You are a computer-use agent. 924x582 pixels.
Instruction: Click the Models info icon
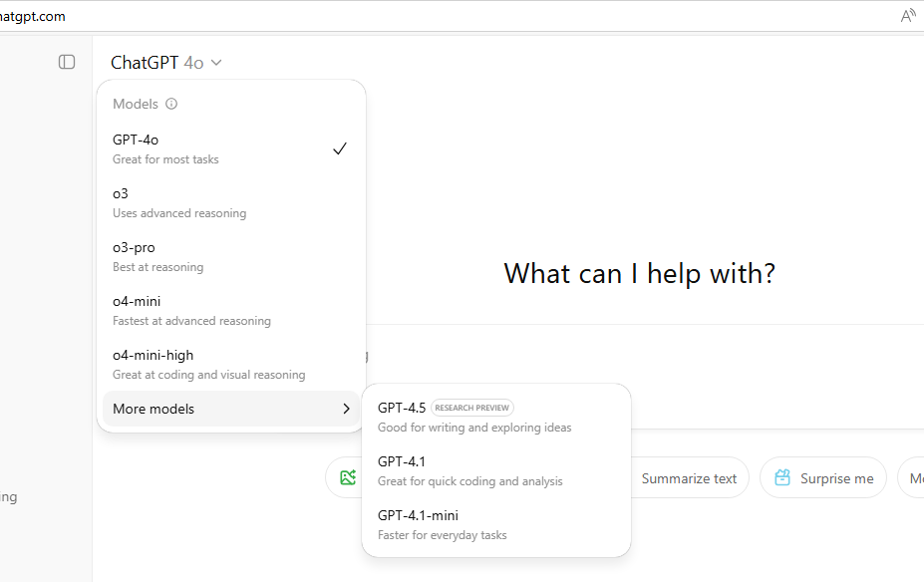tap(171, 104)
